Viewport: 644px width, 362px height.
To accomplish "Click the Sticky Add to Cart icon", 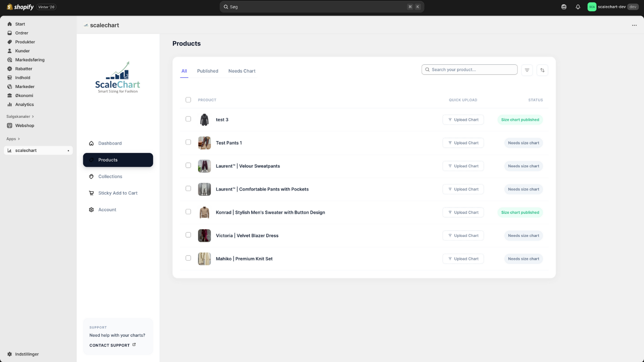I will coord(91,193).
